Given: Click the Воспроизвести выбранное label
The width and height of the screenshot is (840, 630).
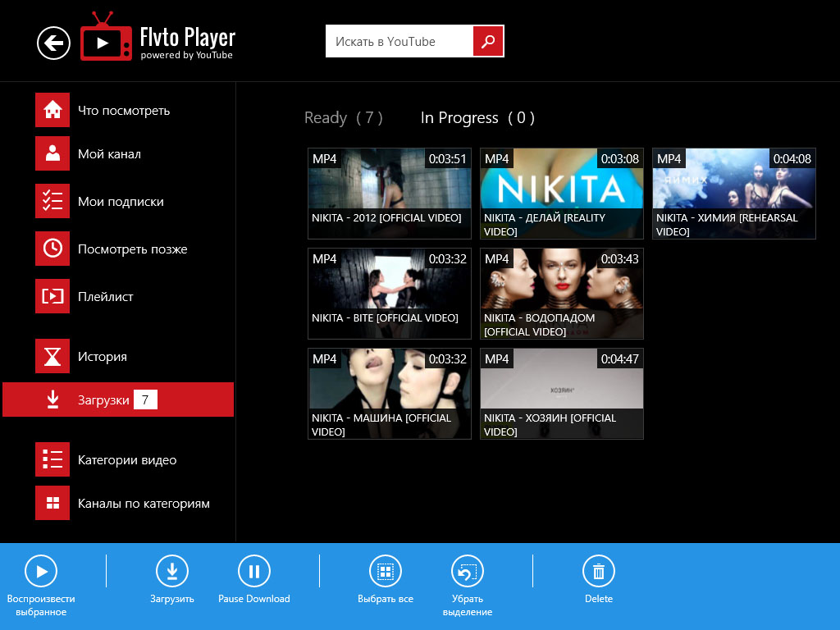Looking at the screenshot, I should (x=41, y=605).
